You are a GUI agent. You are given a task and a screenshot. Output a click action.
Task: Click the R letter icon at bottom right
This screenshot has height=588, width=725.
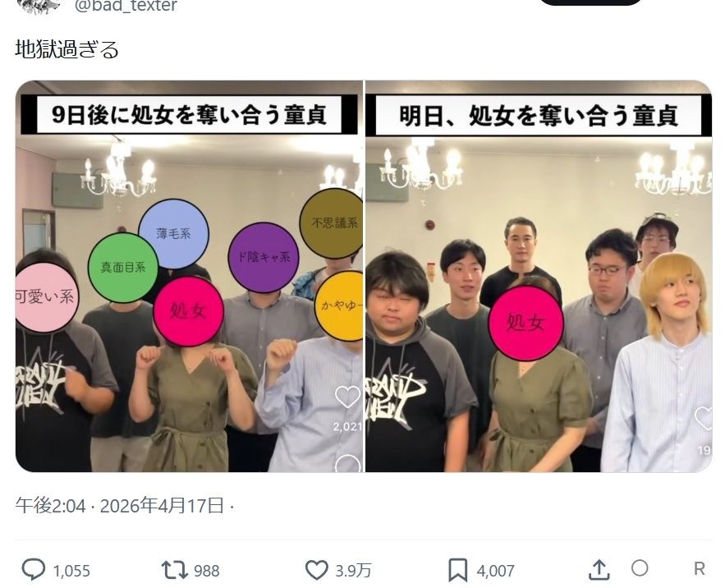[x=699, y=568]
